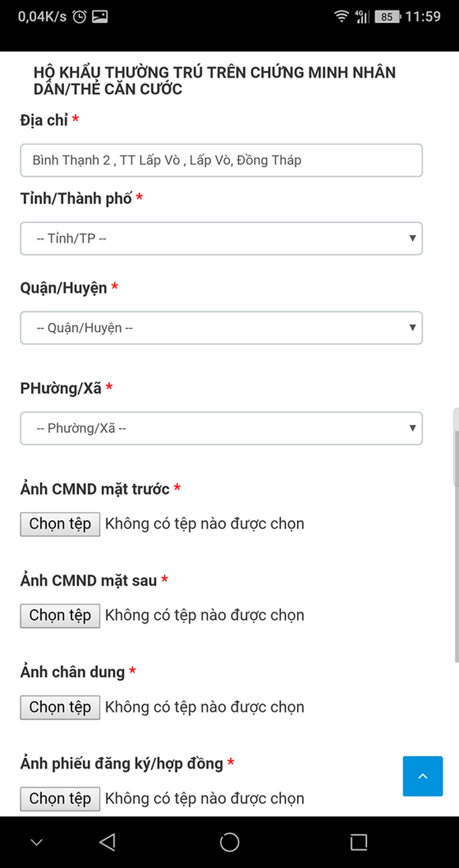Choose file for Ảnh phiếu đăng ký/hợp đồng
459x868 pixels.
[60, 799]
